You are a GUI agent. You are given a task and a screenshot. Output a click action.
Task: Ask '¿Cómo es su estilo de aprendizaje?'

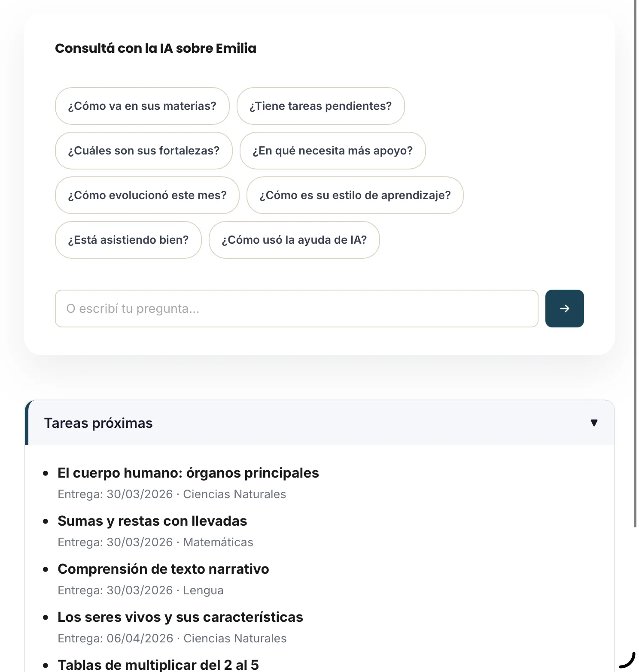coord(355,195)
